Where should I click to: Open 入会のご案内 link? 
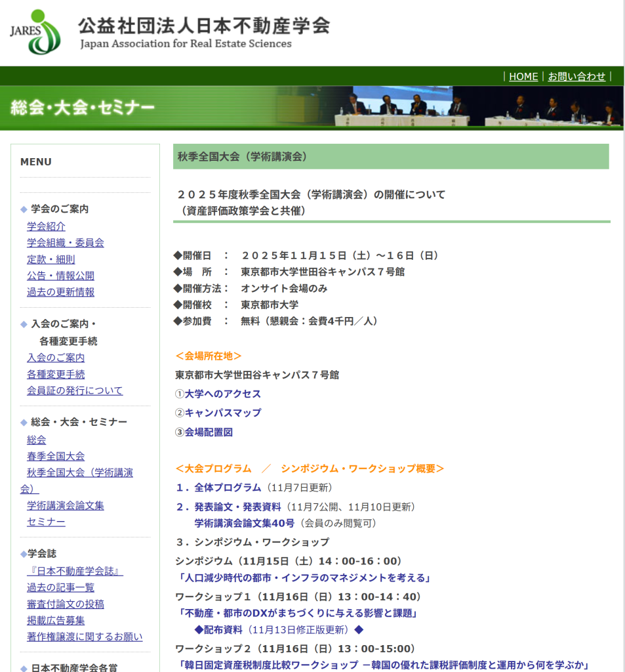pyautogui.click(x=56, y=358)
